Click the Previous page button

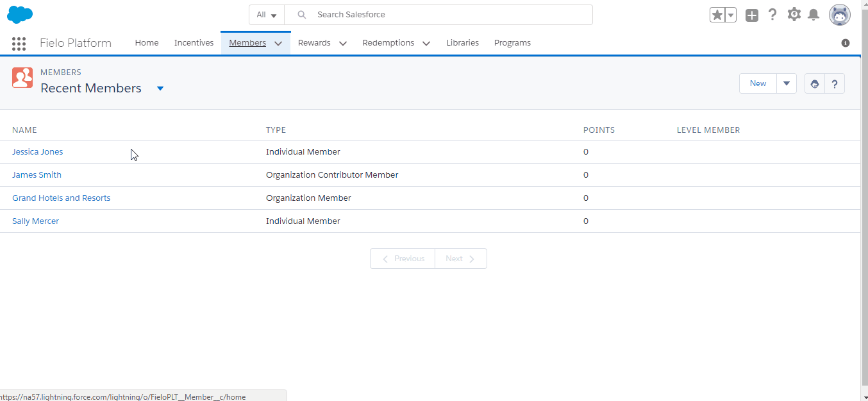pyautogui.click(x=403, y=259)
